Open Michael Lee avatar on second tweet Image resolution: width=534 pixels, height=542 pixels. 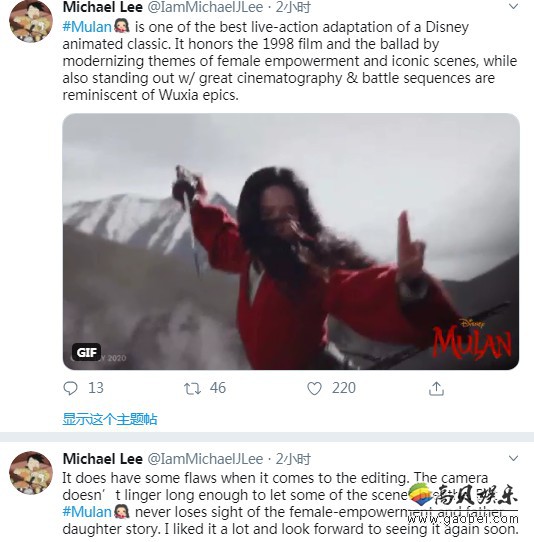tap(31, 473)
